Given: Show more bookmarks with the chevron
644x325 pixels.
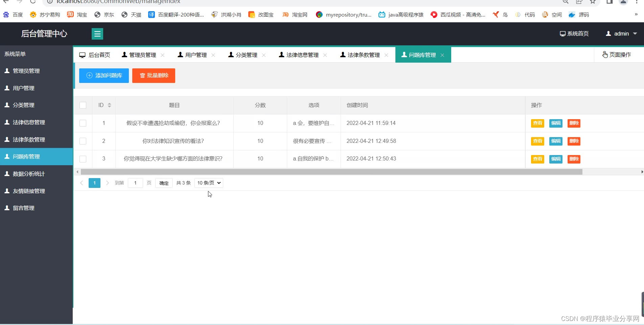Looking at the screenshot, I should [636, 14].
